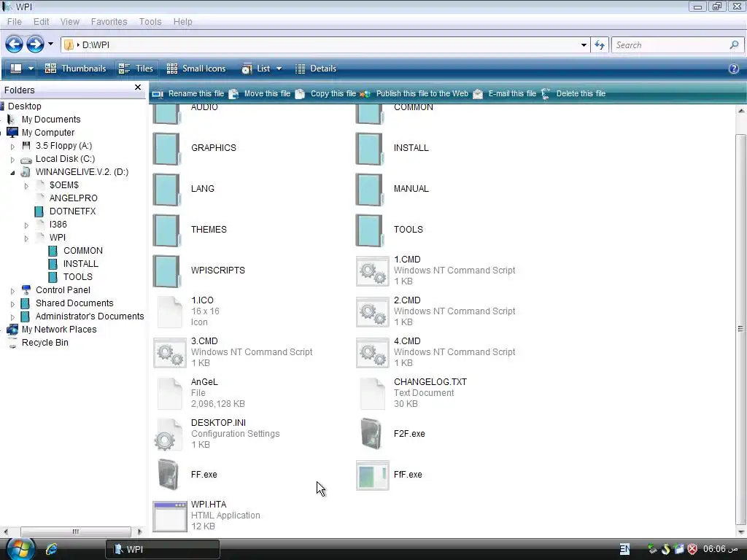747x560 pixels.
Task: Switch to List view
Action: point(256,68)
